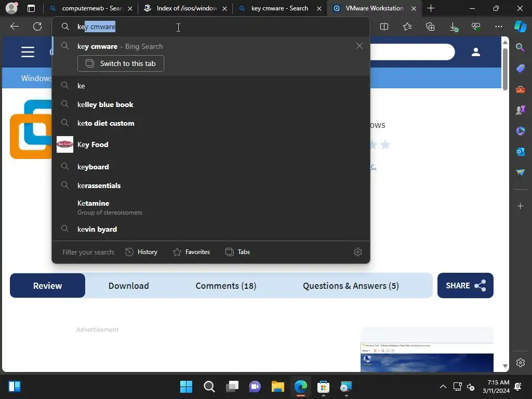This screenshot has width=532, height=399.
Task: Select the 'kelley blue book' suggestion
Action: point(211,104)
